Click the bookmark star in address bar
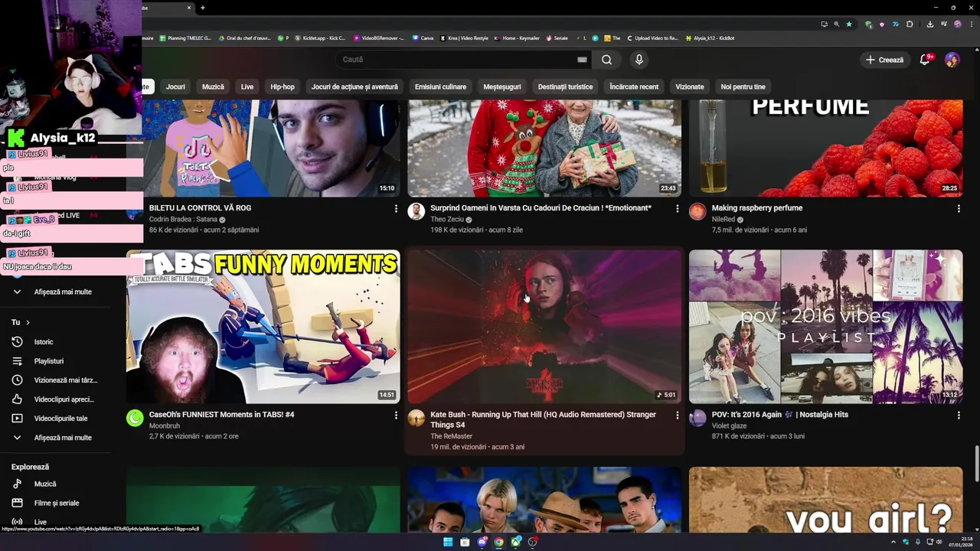This screenshot has width=980, height=551. (849, 24)
